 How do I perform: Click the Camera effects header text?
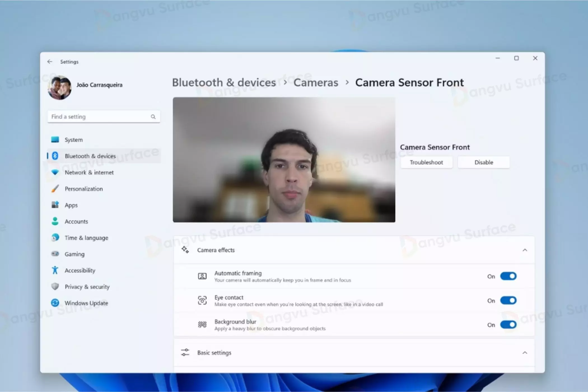click(x=216, y=250)
